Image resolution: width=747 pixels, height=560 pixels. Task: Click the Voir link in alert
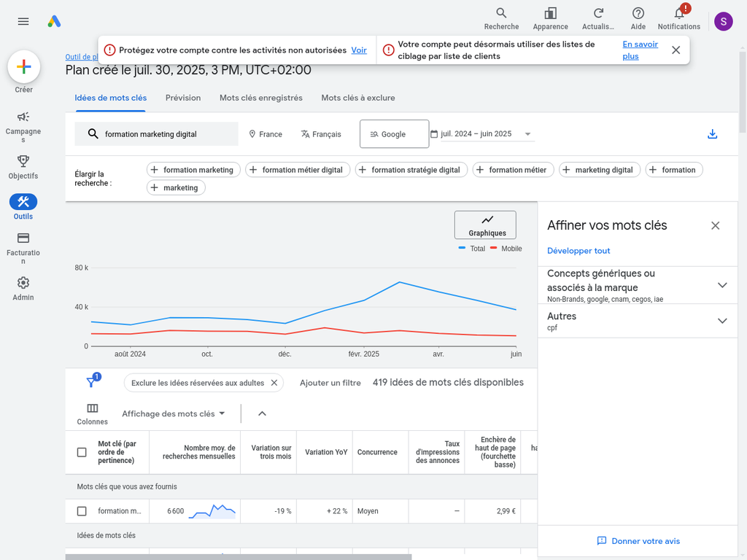359,50
